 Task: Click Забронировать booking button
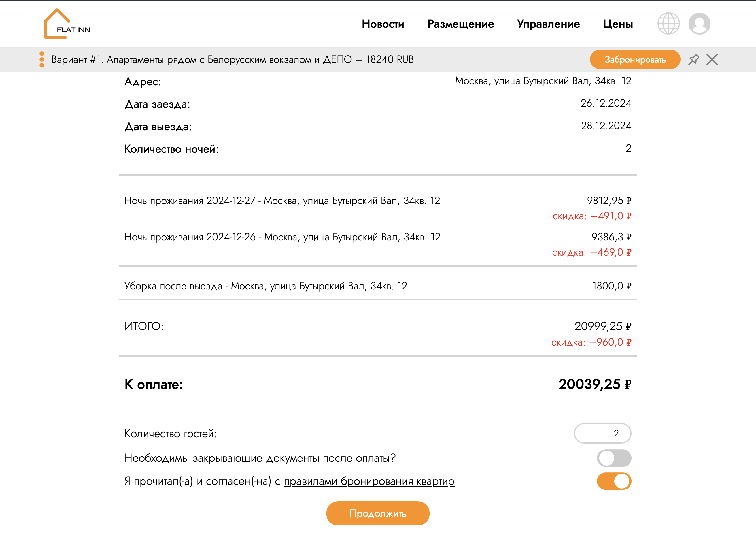[x=636, y=59]
